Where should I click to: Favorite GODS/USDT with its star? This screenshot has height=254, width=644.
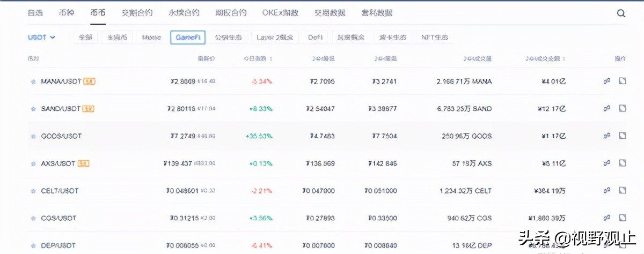pyautogui.click(x=33, y=136)
